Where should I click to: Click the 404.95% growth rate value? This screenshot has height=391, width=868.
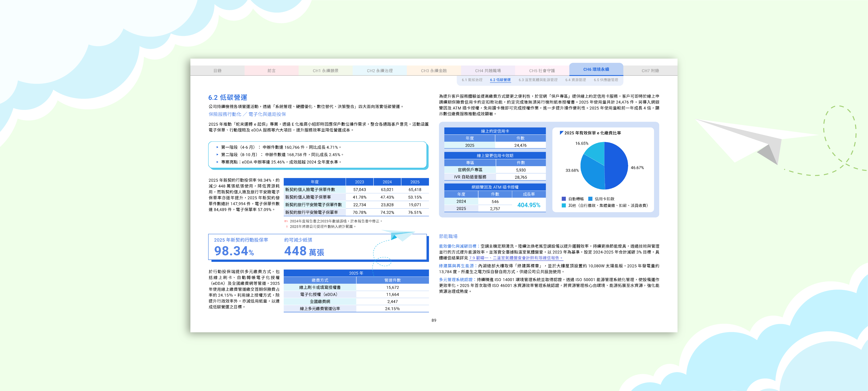click(x=529, y=205)
